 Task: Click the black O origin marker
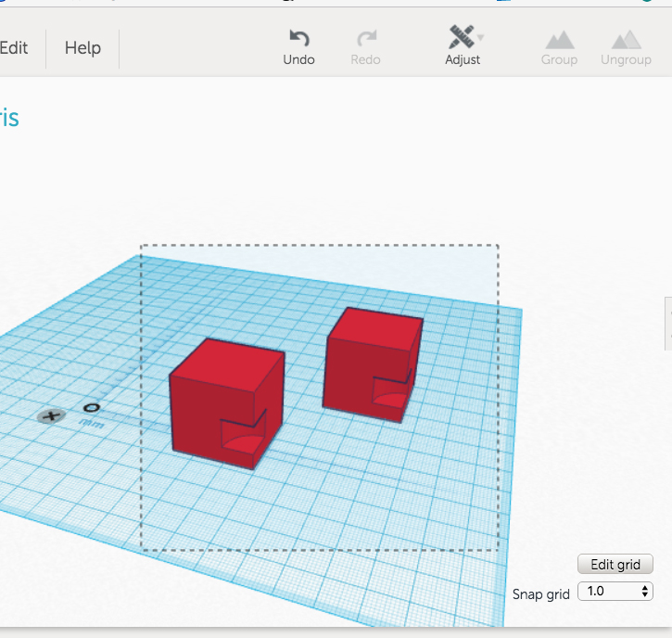91,407
